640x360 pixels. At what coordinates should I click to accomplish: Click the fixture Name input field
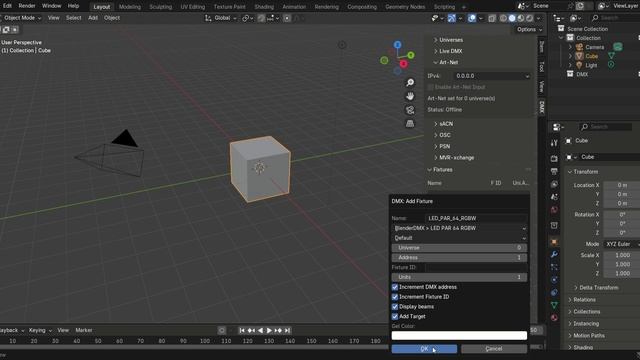476,218
